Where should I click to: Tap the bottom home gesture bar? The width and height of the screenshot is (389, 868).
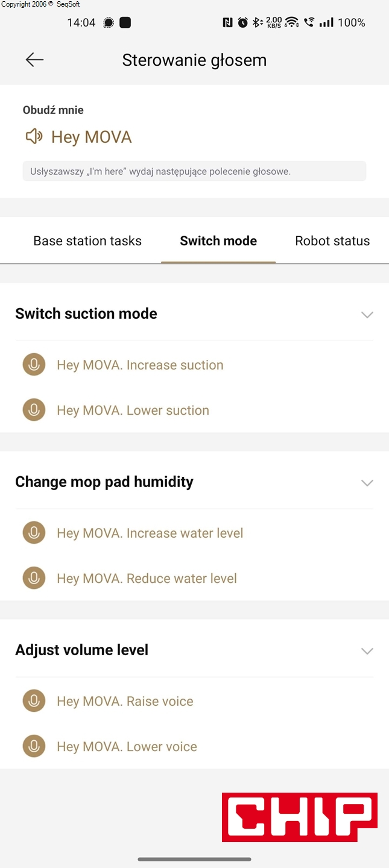point(194,860)
